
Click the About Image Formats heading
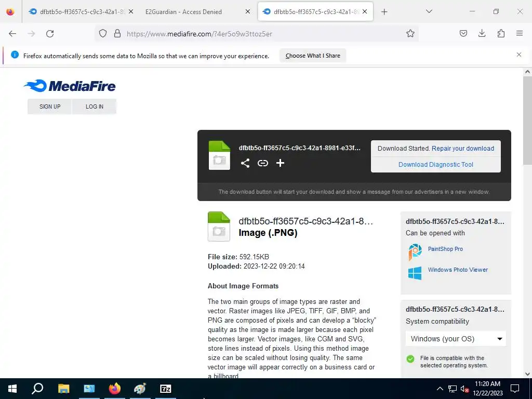coord(243,286)
